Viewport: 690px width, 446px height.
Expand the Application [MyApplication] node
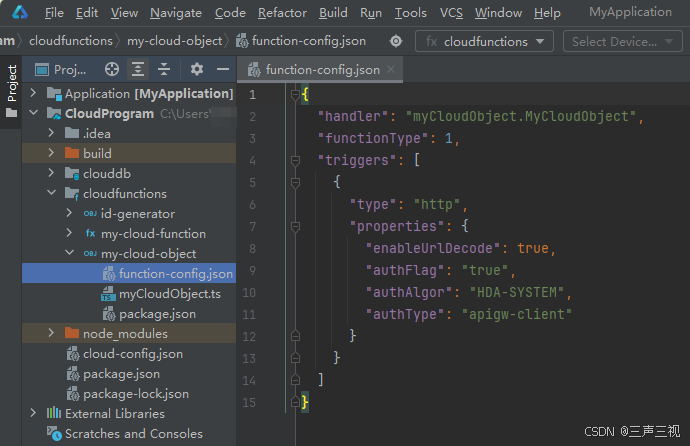(x=33, y=92)
